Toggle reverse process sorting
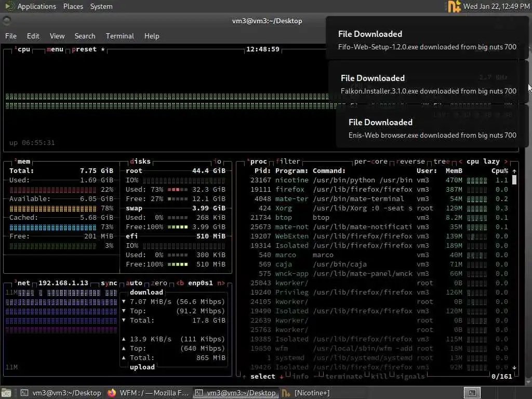 click(410, 162)
